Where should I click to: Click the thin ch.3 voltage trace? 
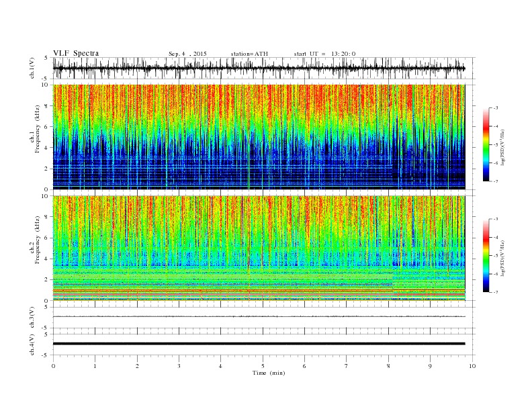(259, 316)
